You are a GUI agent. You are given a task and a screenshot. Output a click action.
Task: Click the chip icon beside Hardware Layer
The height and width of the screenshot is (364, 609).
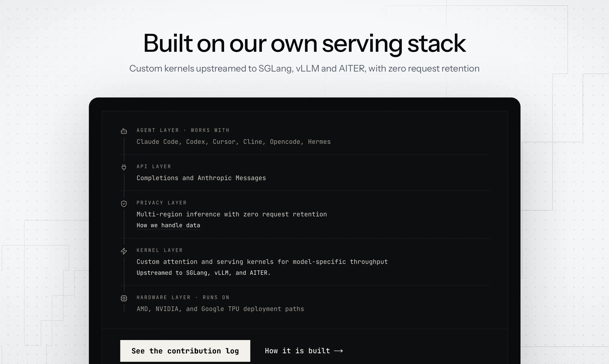124,298
